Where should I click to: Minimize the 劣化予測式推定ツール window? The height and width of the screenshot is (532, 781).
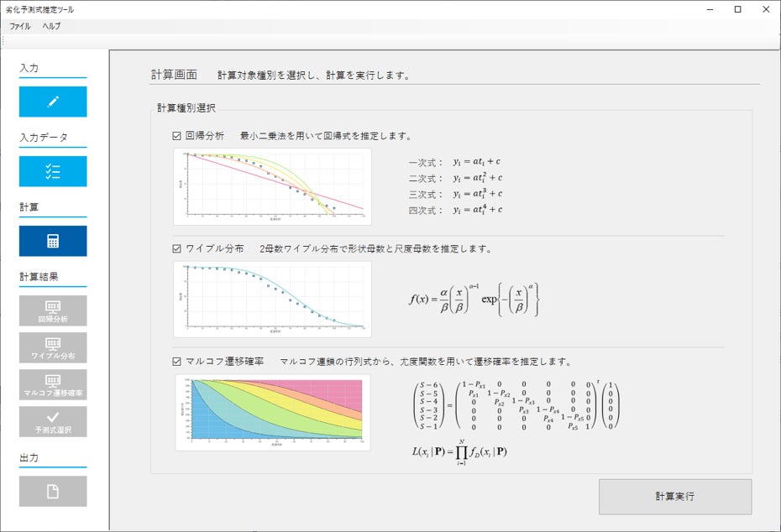click(x=710, y=9)
